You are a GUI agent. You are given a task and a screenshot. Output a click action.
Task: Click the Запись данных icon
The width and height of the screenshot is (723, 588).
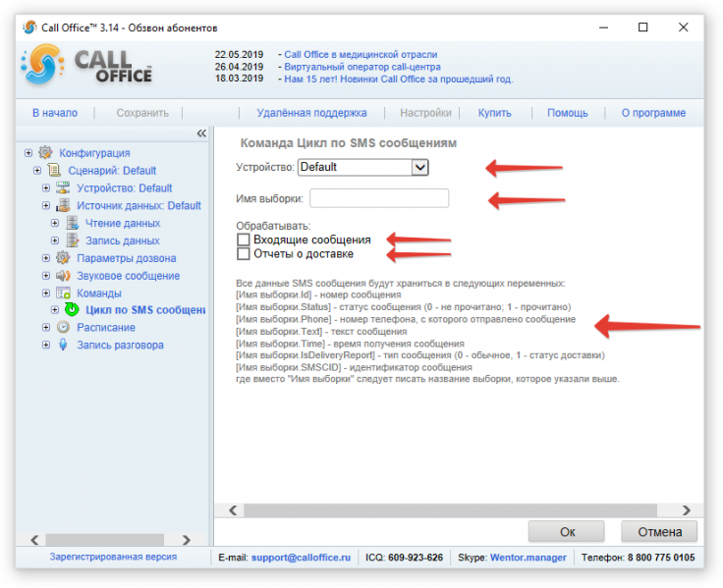click(72, 241)
